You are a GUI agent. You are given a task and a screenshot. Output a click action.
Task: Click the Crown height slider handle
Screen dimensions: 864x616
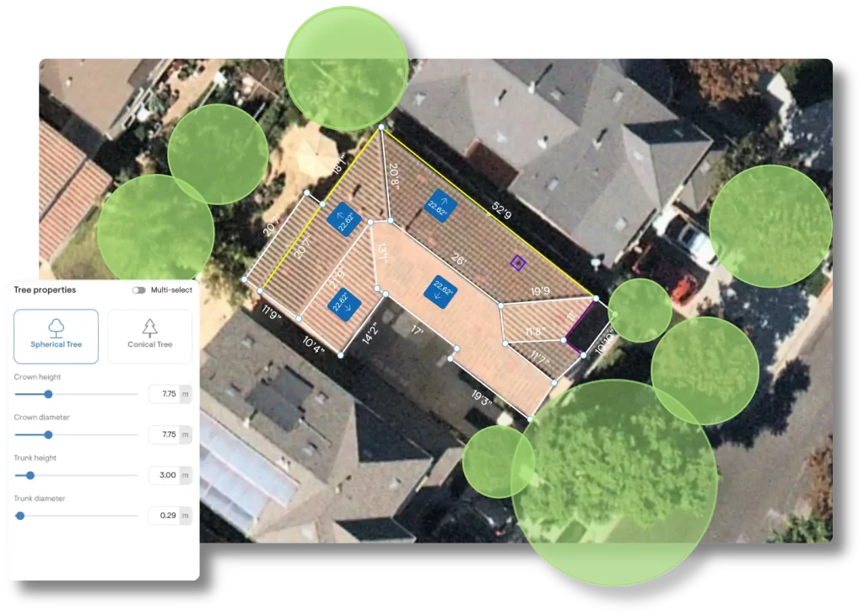tap(48, 394)
